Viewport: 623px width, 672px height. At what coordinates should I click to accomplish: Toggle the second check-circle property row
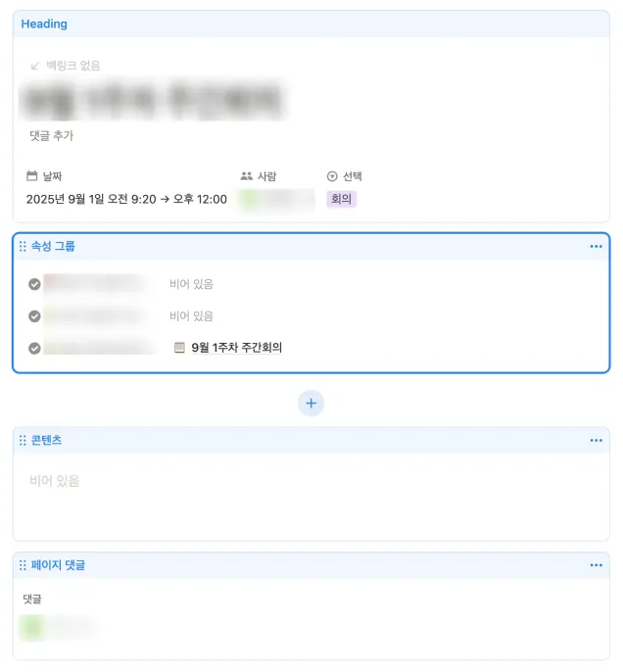click(x=34, y=316)
